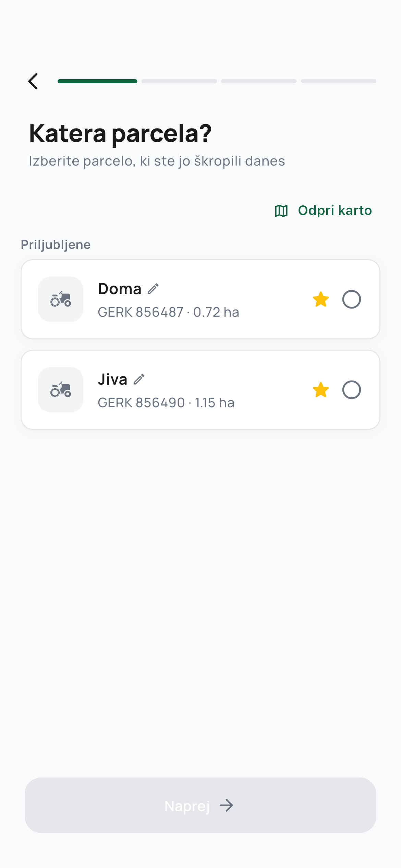
Task: Unfavorite Doma via its yellow star
Action: 321,299
